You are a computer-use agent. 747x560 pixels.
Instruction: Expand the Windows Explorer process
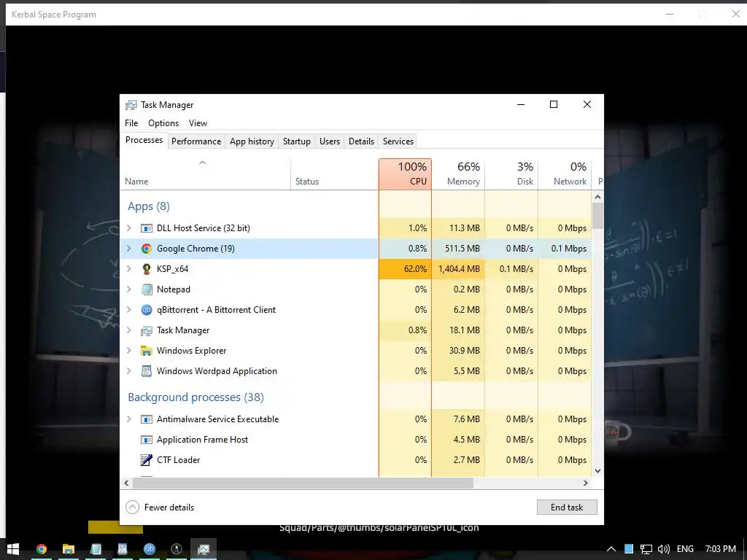(129, 351)
